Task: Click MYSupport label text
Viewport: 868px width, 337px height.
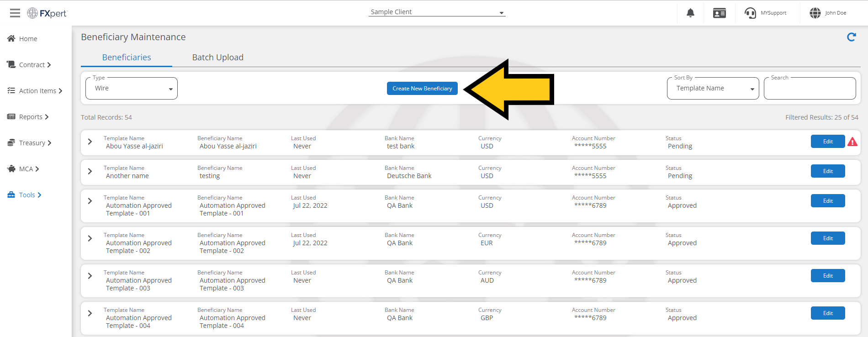Action: coord(773,13)
